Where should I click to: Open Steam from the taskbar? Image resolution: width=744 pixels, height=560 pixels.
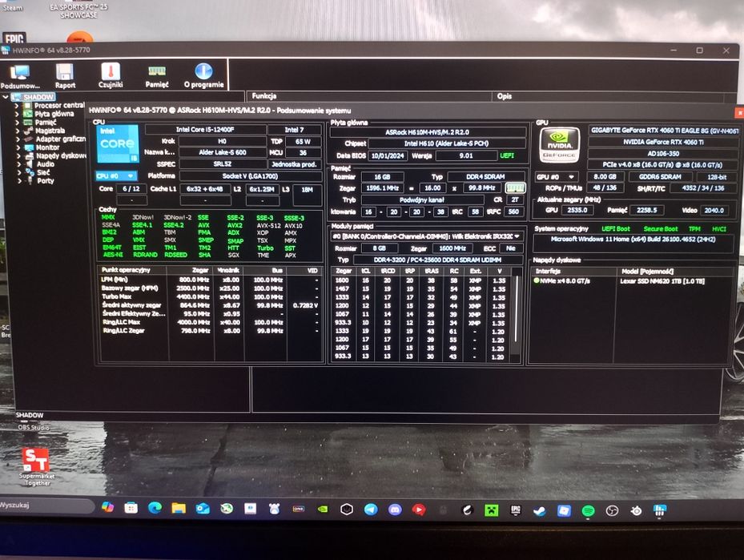coord(540,510)
